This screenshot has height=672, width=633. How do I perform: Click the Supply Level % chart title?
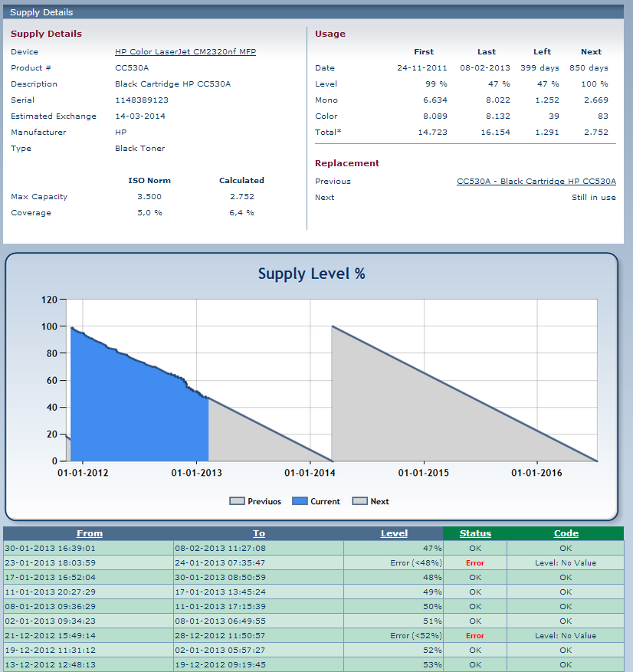click(x=311, y=274)
